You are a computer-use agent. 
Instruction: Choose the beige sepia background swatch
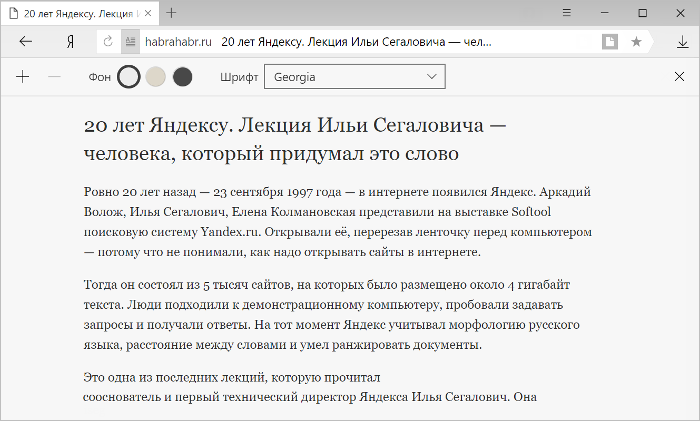coord(155,77)
